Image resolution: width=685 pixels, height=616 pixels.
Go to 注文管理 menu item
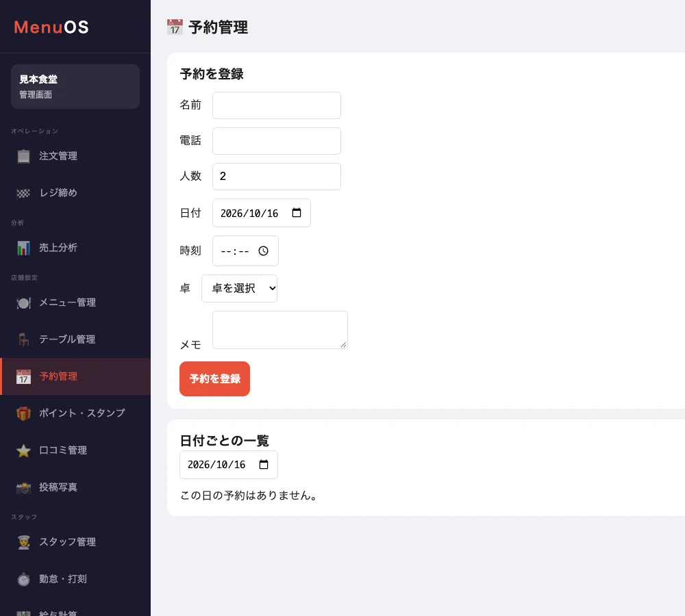[x=75, y=156]
